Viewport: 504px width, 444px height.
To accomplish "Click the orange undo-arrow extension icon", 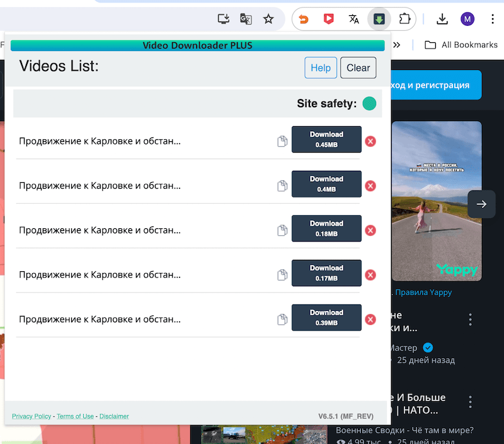I will pyautogui.click(x=304, y=19).
